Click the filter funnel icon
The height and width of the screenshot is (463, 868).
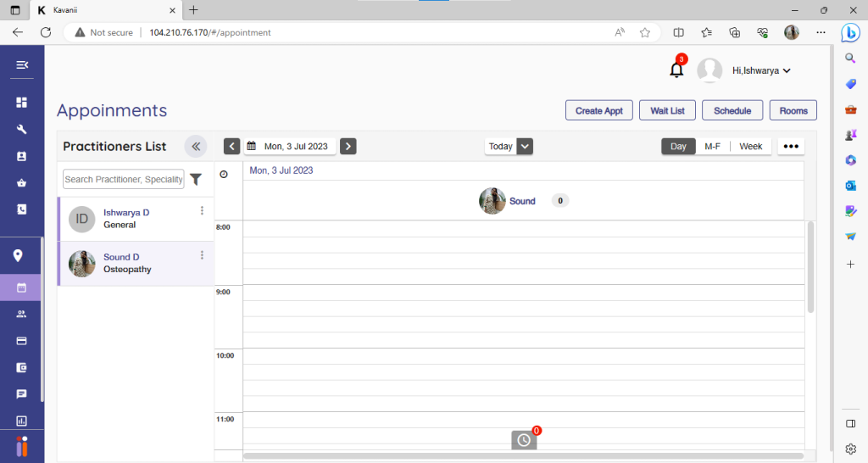point(196,180)
